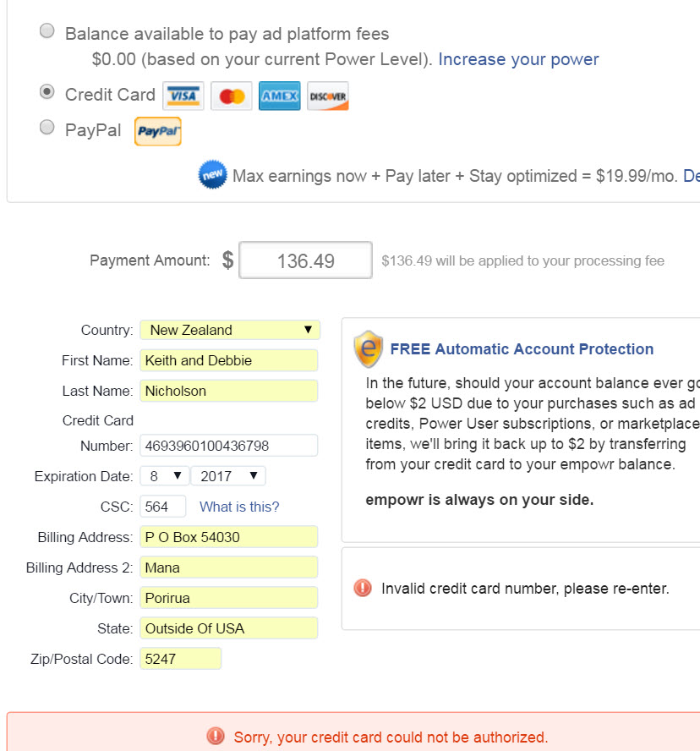Image resolution: width=700 pixels, height=751 pixels.
Task: Focus the CSC input field
Action: click(164, 507)
